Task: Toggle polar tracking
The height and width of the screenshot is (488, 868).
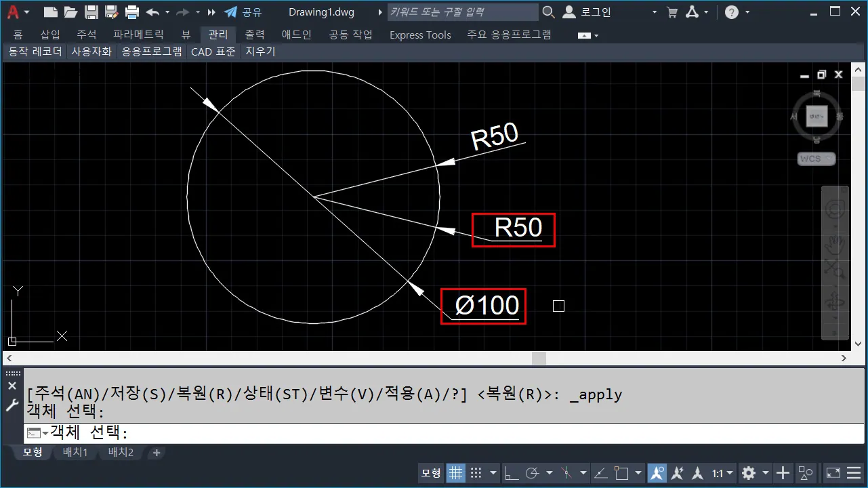Action: [x=533, y=472]
